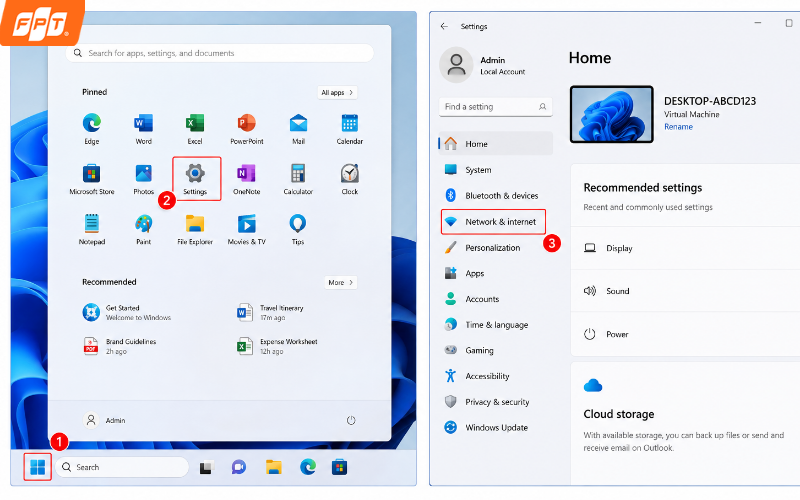Open the Personalization settings category
This screenshot has width=800, height=500.
495,247
